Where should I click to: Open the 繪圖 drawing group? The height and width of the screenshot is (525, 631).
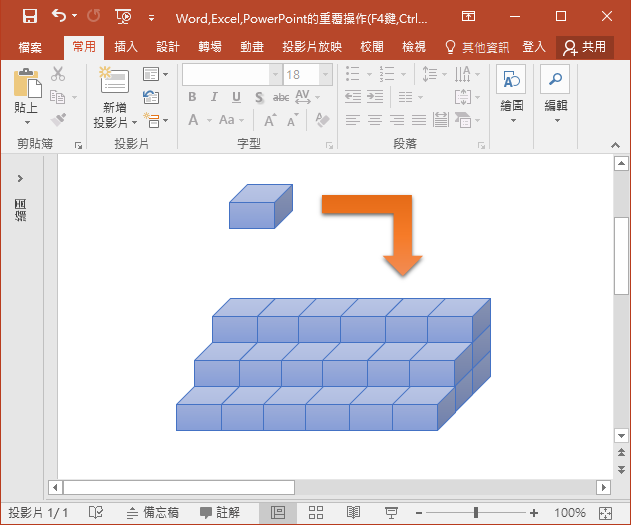pyautogui.click(x=511, y=96)
